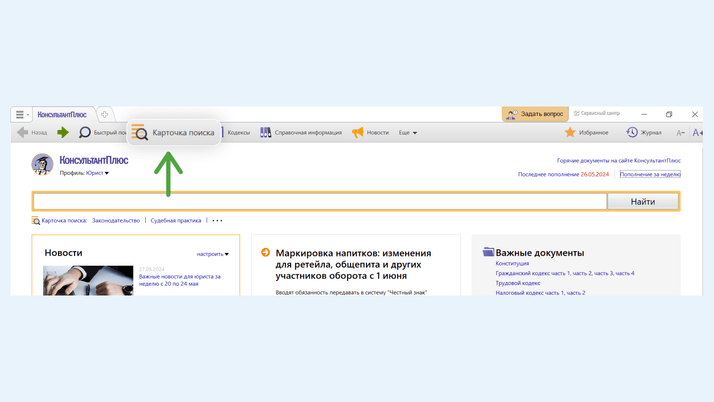Click Важные документы folder icon
The width and height of the screenshot is (714, 402).
point(488,252)
